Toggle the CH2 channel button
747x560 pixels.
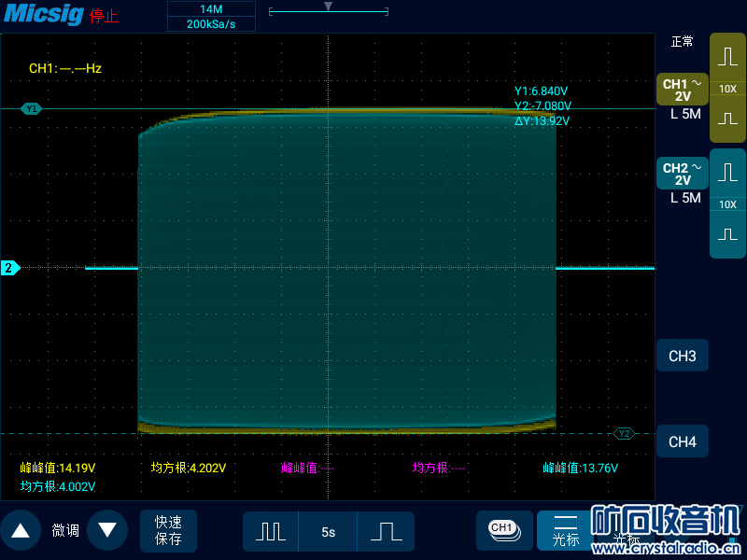[x=682, y=174]
